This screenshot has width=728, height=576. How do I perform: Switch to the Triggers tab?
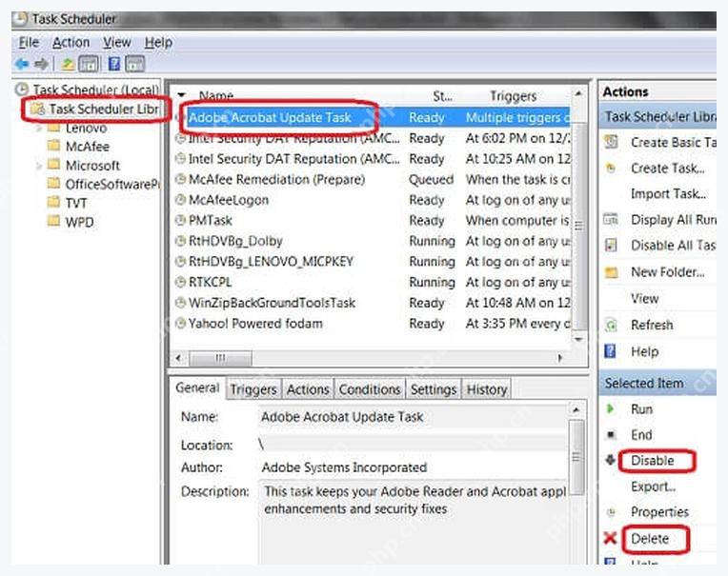(x=253, y=389)
